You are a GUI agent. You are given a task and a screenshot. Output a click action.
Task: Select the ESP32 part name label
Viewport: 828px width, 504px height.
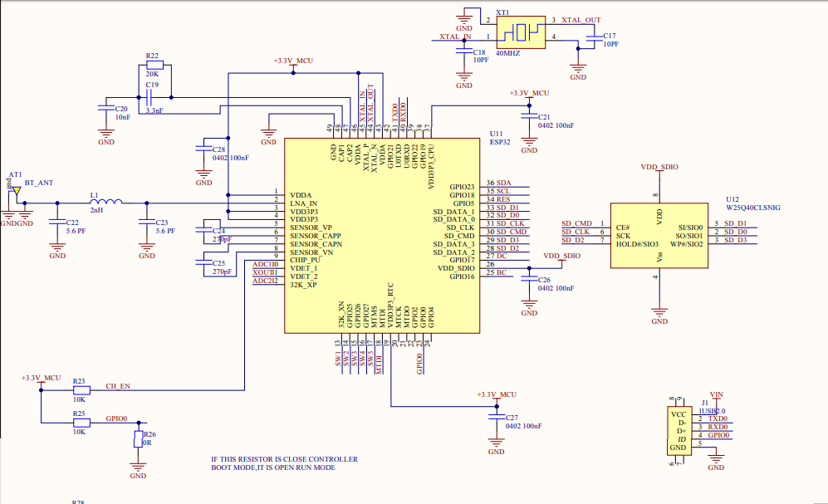pyautogui.click(x=500, y=142)
